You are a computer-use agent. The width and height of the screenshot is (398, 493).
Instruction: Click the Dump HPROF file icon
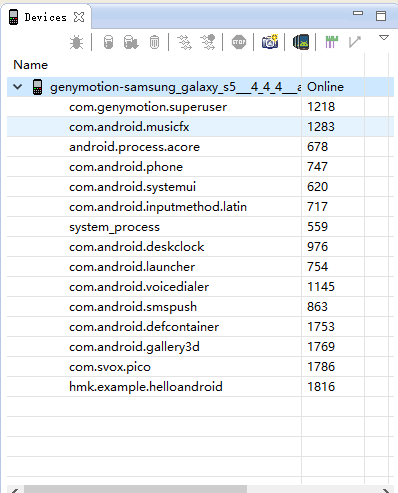[131, 42]
